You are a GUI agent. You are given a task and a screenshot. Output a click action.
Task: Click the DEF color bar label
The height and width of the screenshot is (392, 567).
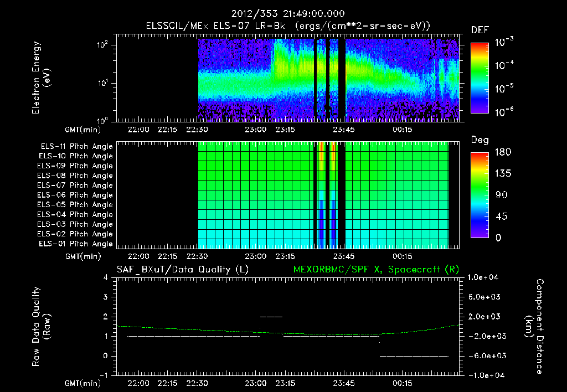click(480, 30)
